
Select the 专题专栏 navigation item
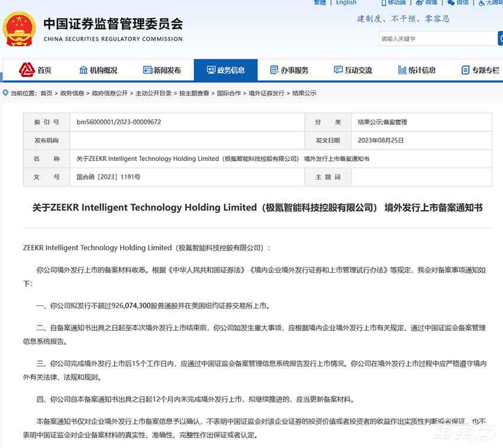(x=481, y=69)
